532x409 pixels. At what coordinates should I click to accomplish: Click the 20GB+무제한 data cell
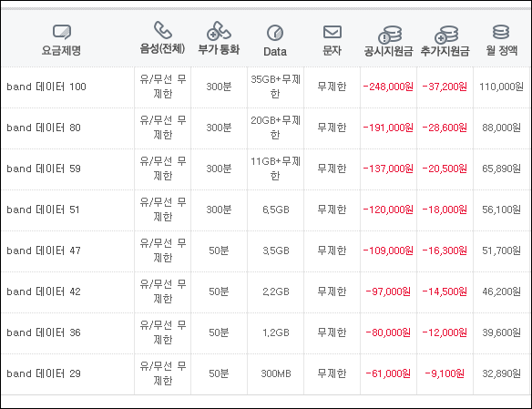pyautogui.click(x=275, y=128)
